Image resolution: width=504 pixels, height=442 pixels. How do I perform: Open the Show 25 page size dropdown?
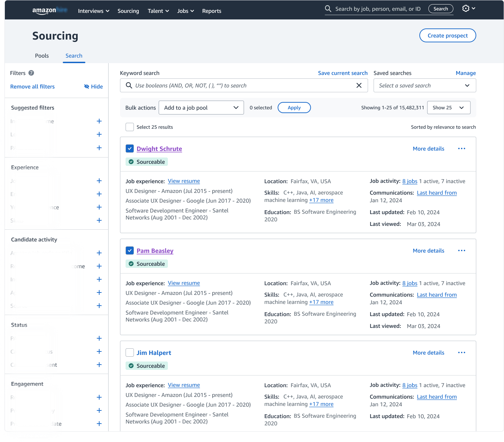click(449, 108)
